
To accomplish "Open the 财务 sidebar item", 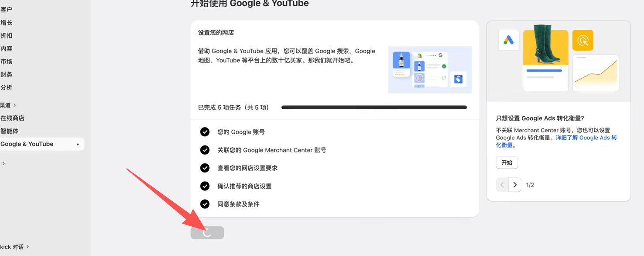I will click(7, 75).
